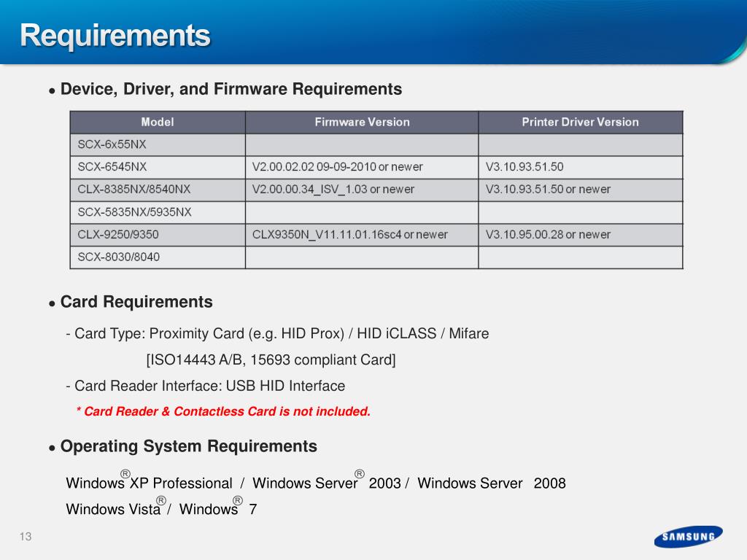The width and height of the screenshot is (747, 560).
Task: Select the Operating System Requirements heading
Action: click(189, 446)
